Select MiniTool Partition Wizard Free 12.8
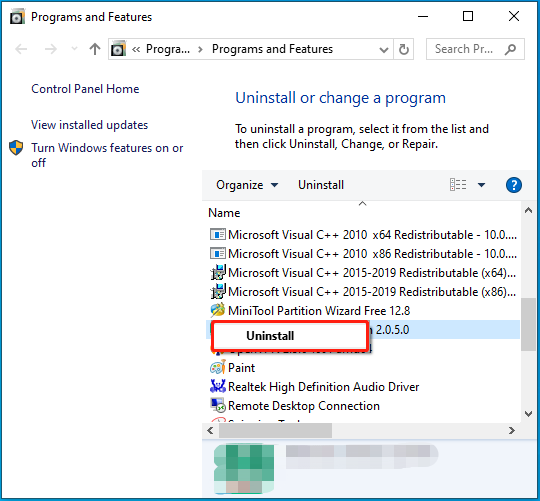 pos(363,311)
